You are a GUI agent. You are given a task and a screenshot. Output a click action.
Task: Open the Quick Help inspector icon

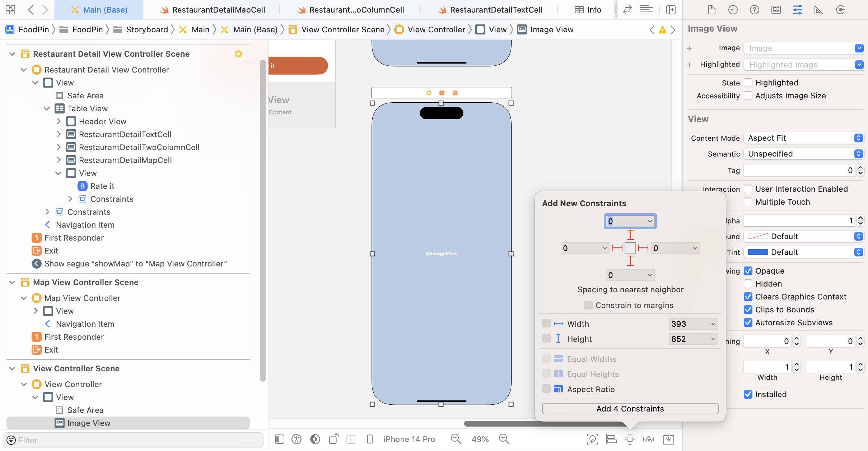(754, 10)
